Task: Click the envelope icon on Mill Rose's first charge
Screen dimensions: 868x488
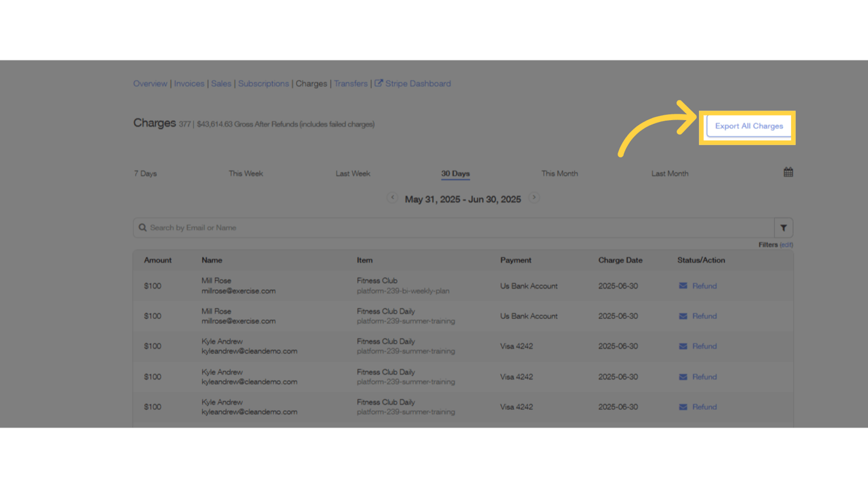Action: coord(682,285)
